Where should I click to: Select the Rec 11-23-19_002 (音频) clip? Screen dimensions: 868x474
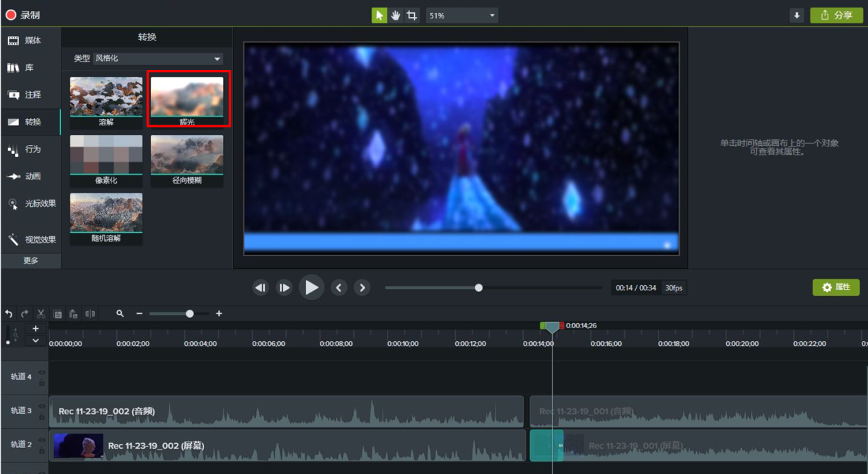(287, 411)
